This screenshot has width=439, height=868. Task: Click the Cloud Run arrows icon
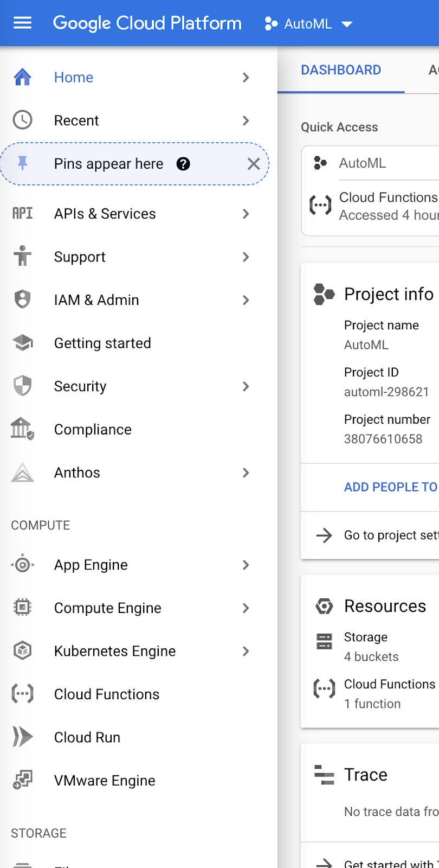coord(22,737)
